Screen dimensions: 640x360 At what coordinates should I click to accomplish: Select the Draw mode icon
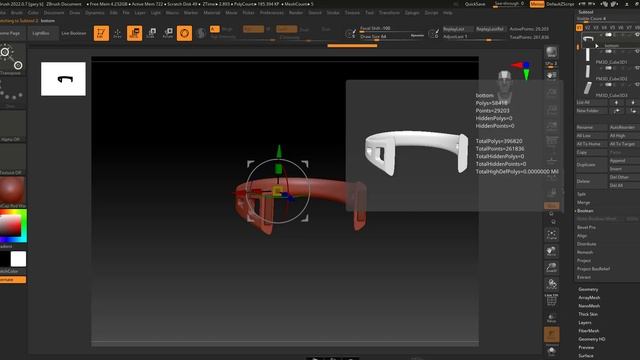pos(118,33)
